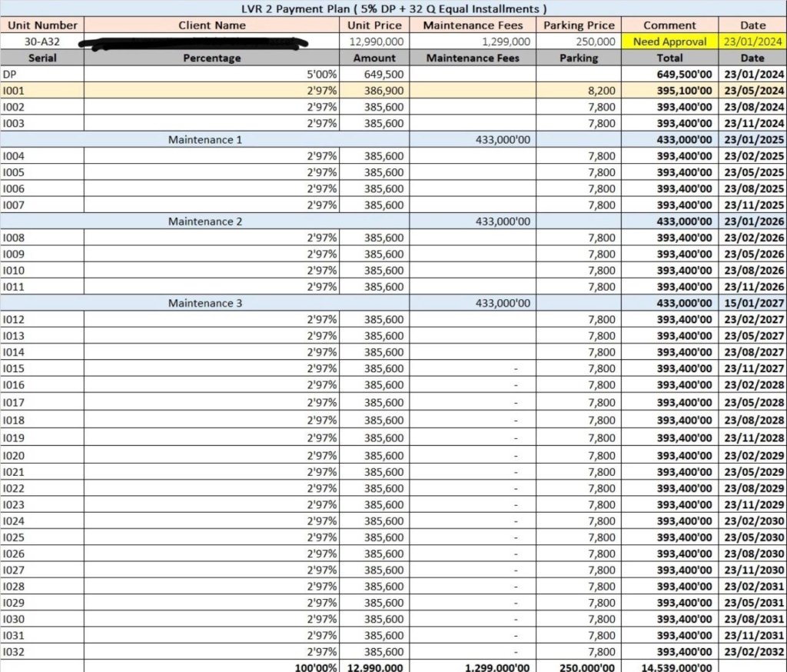Click date cell '23/01/2025'
This screenshot has height=672, width=787.
[x=753, y=140]
